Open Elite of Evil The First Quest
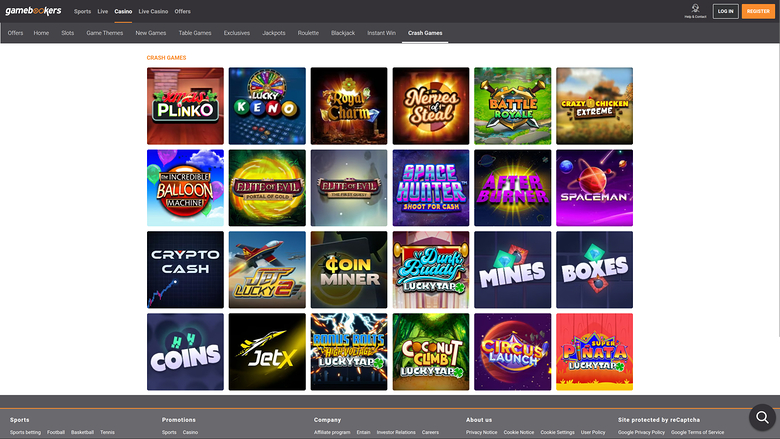780x439 pixels. [349, 188]
